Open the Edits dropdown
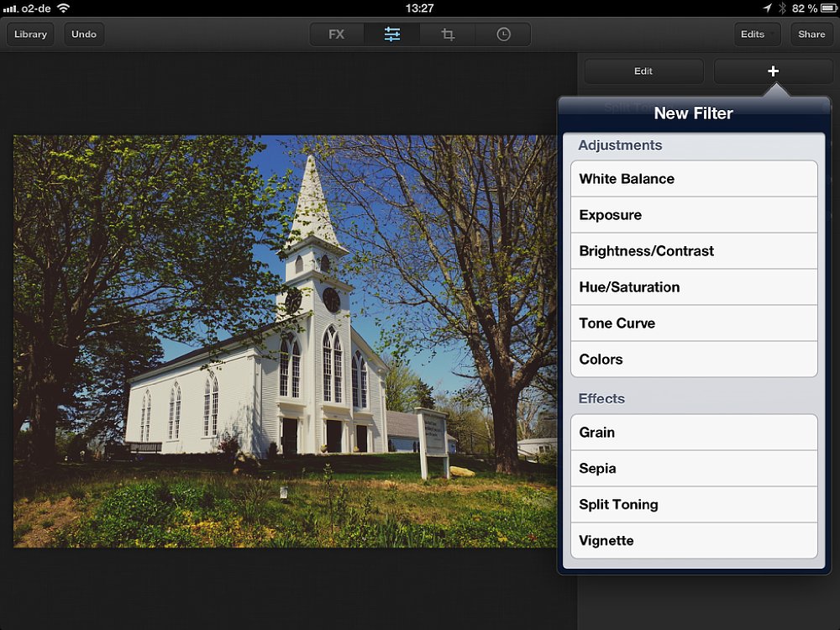Image resolution: width=840 pixels, height=630 pixels. [757, 34]
